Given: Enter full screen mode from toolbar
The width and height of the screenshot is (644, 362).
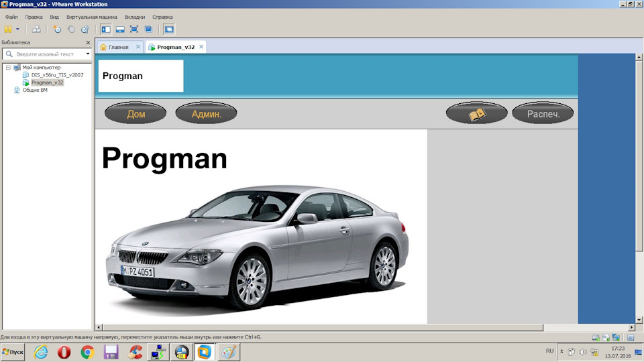Looking at the screenshot, I should [x=134, y=29].
